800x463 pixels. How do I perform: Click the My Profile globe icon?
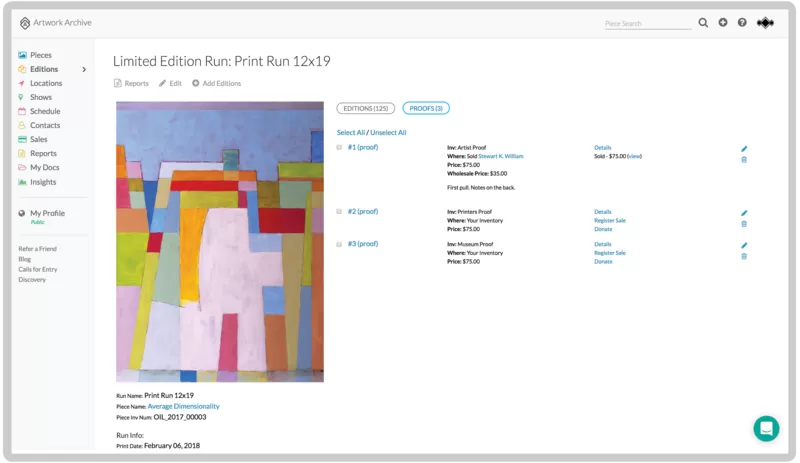(x=21, y=213)
